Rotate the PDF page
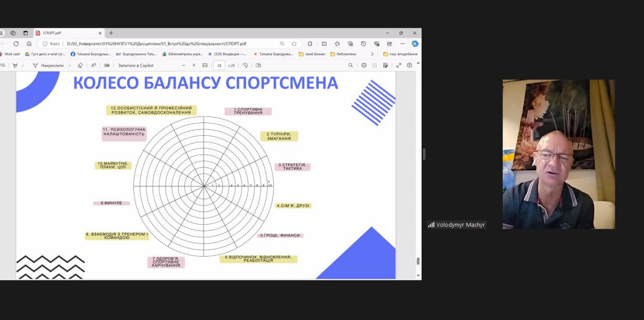644x320 pixels. 245,65
